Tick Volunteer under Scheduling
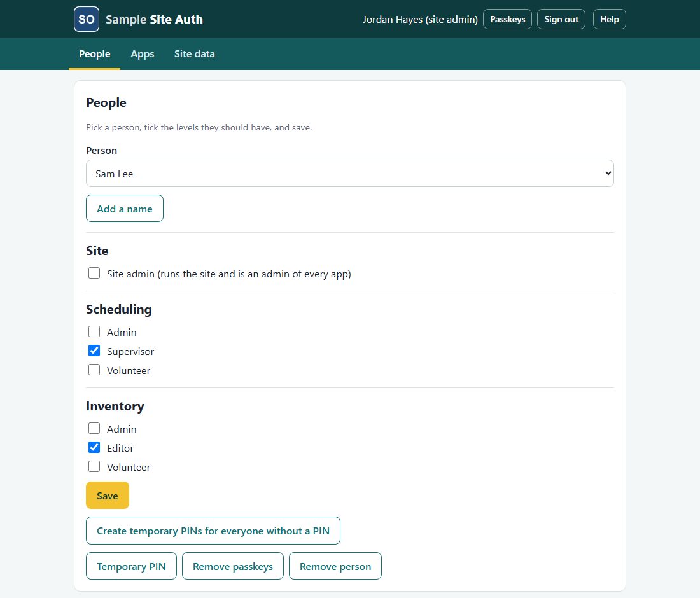Viewport: 700px width, 598px height. point(94,370)
